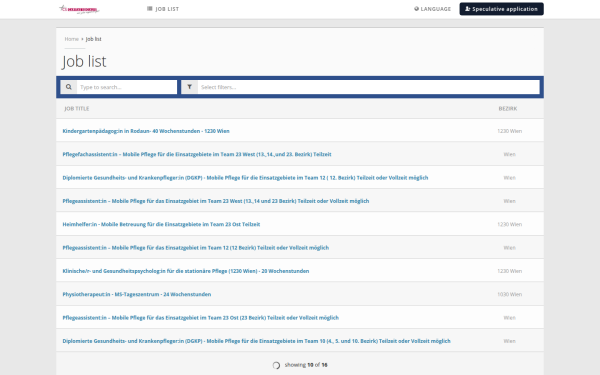The image size is (600, 375).
Task: Open the Language menu
Action: click(432, 9)
